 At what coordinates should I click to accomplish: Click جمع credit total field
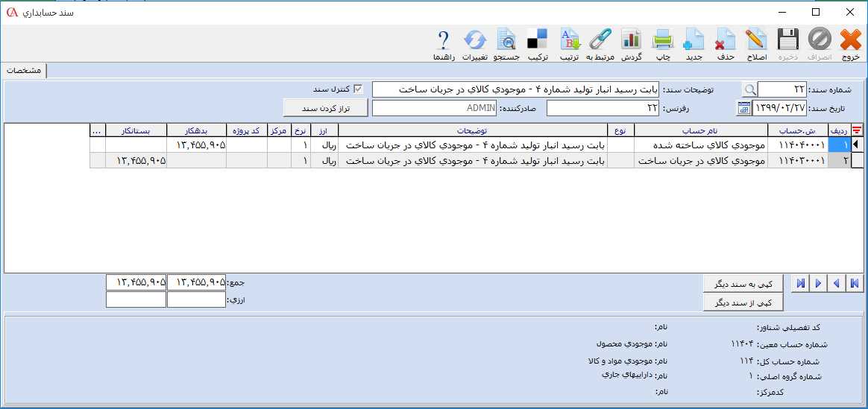coord(136,282)
